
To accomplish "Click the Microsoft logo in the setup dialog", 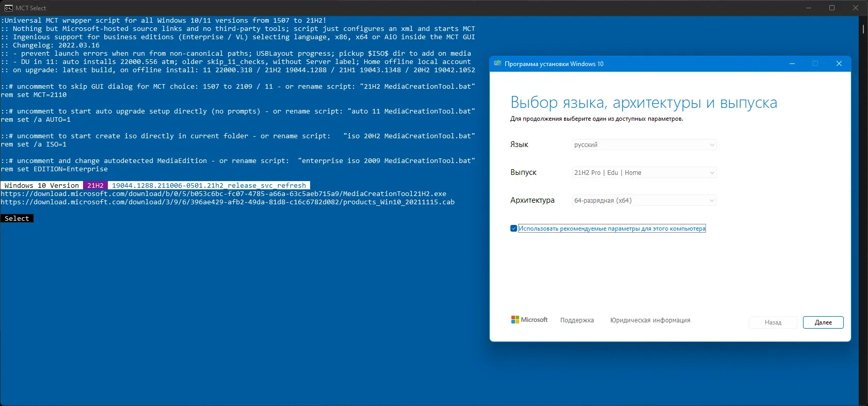I will point(529,320).
